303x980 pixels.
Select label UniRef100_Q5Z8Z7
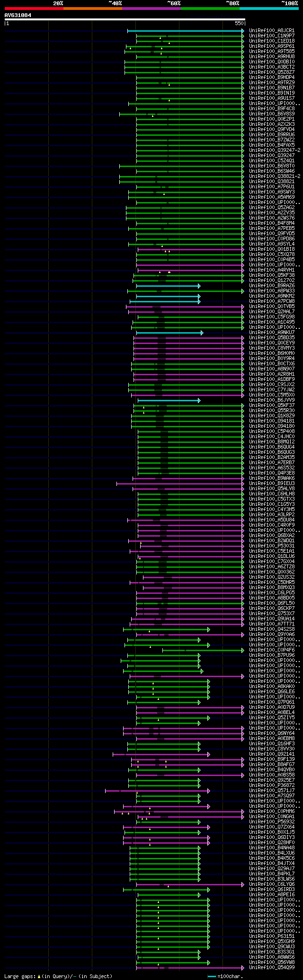pos(272,72)
